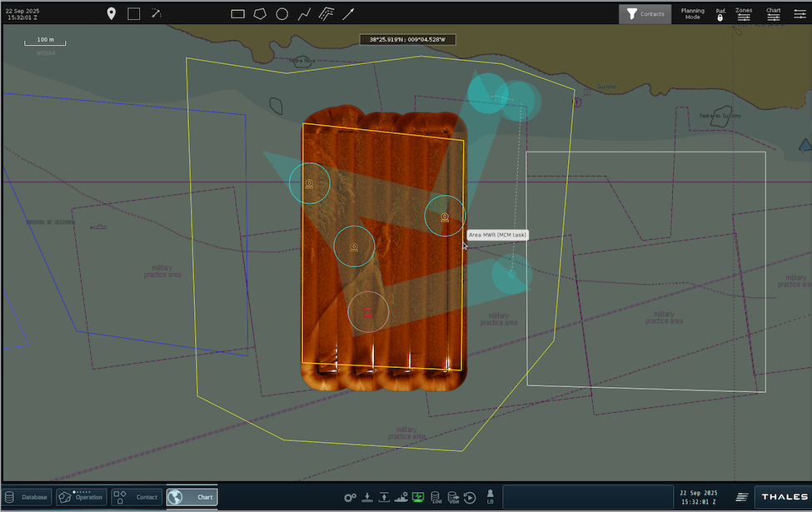Switch to the Operation tab
Image resolution: width=812 pixels, height=512 pixels.
coord(82,497)
